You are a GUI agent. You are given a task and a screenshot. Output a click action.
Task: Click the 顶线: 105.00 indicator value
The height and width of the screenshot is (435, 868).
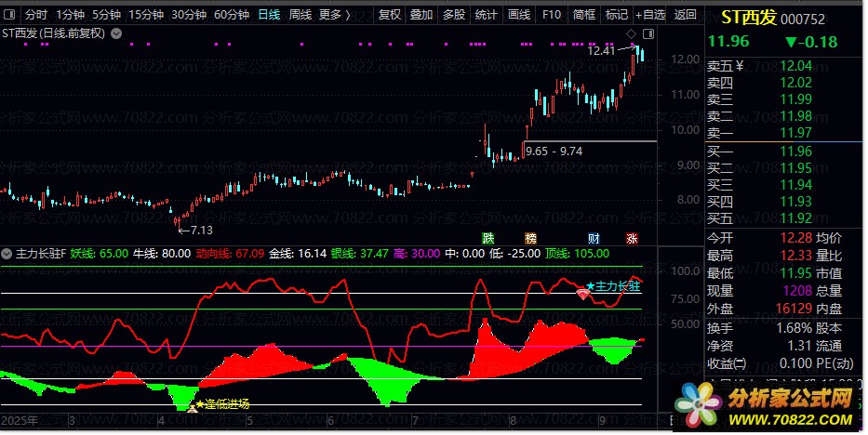(x=577, y=255)
